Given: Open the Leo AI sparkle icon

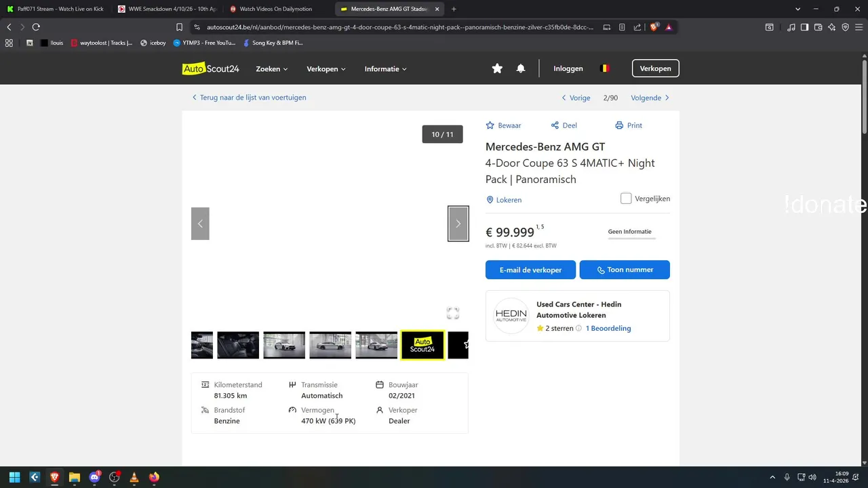Looking at the screenshot, I should coord(832,27).
